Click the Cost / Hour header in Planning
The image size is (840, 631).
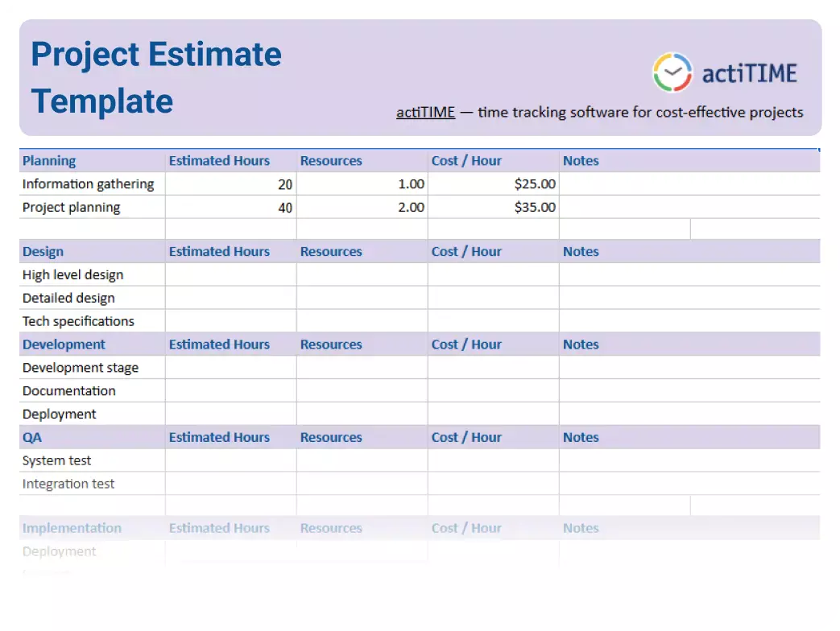tap(466, 160)
